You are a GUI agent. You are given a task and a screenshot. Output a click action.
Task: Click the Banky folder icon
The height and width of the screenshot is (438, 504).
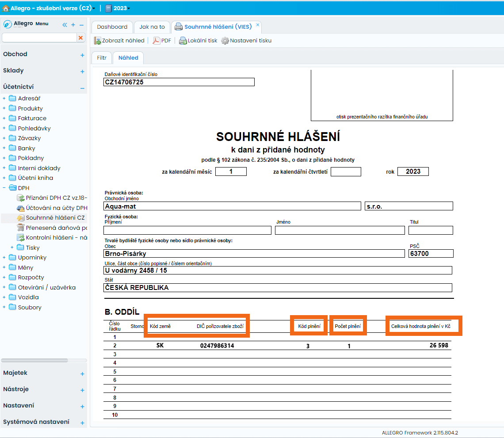[x=12, y=148]
